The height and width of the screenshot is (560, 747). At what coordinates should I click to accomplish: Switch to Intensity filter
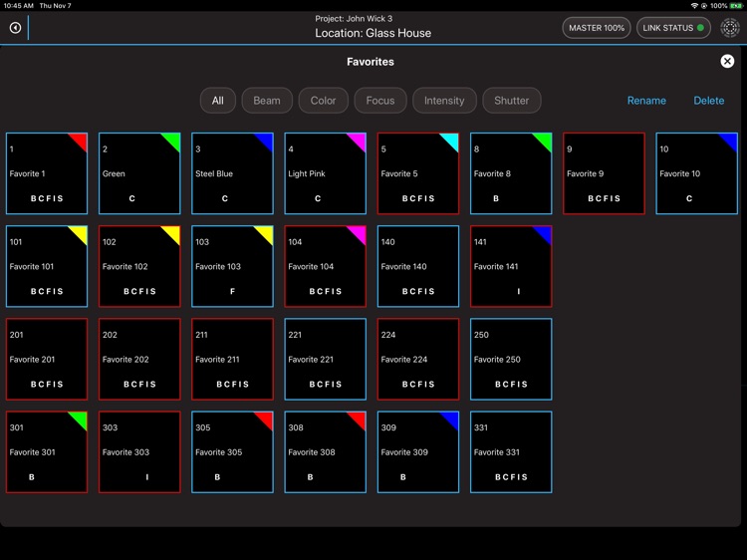click(444, 101)
